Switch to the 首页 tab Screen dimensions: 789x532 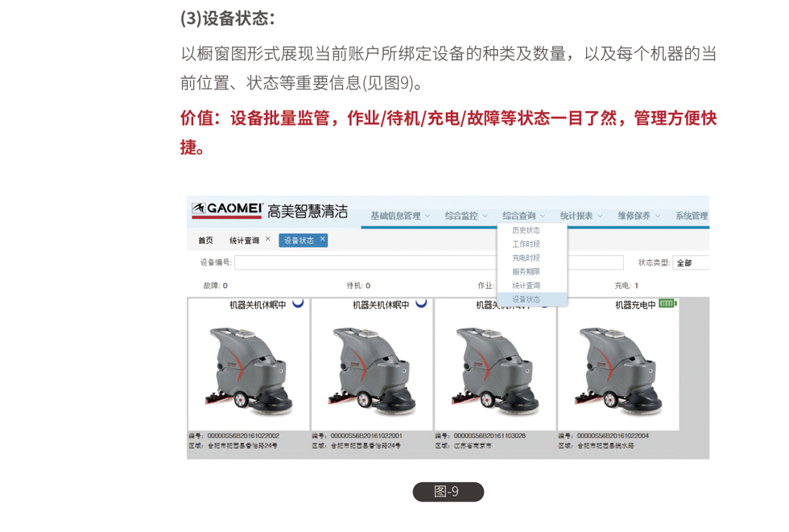[x=205, y=240]
